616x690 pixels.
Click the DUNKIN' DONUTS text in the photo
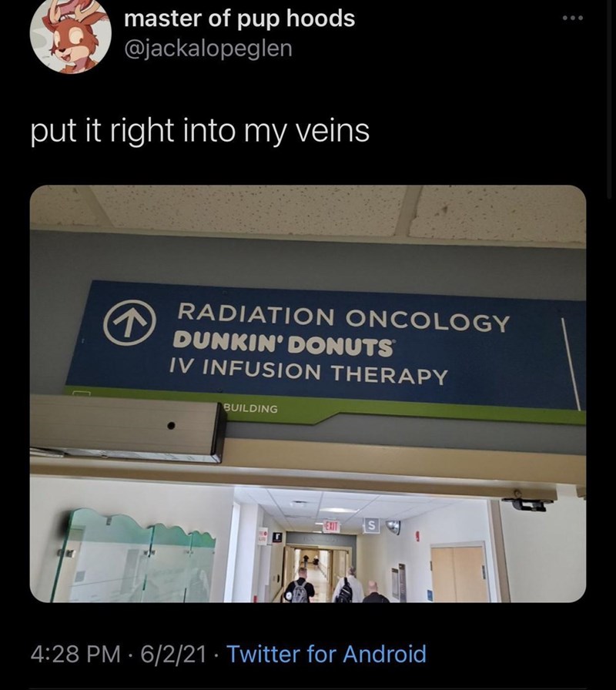pos(283,343)
